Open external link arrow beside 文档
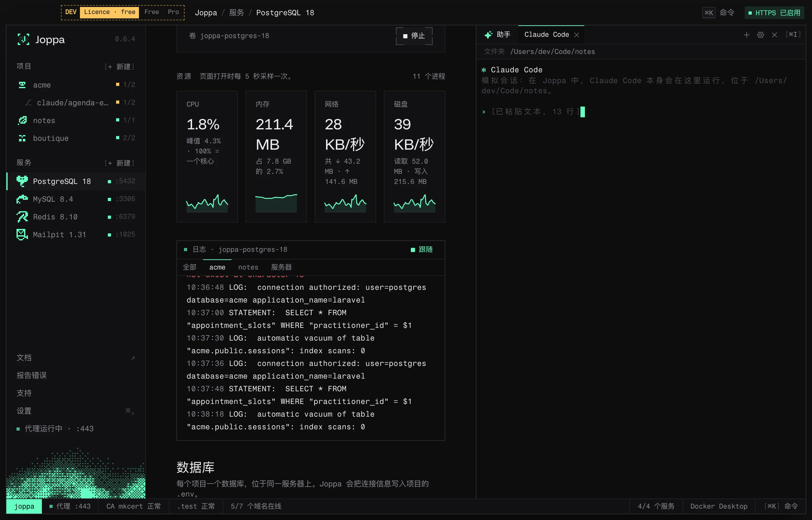The height and width of the screenshot is (520, 812). (133, 358)
